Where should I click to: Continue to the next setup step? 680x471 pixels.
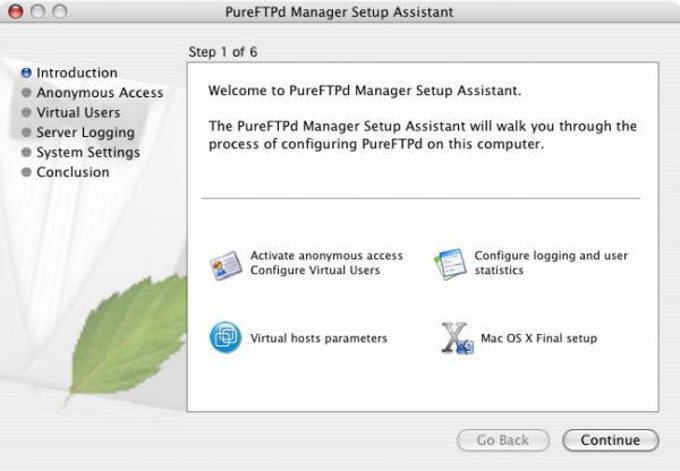coord(611,440)
